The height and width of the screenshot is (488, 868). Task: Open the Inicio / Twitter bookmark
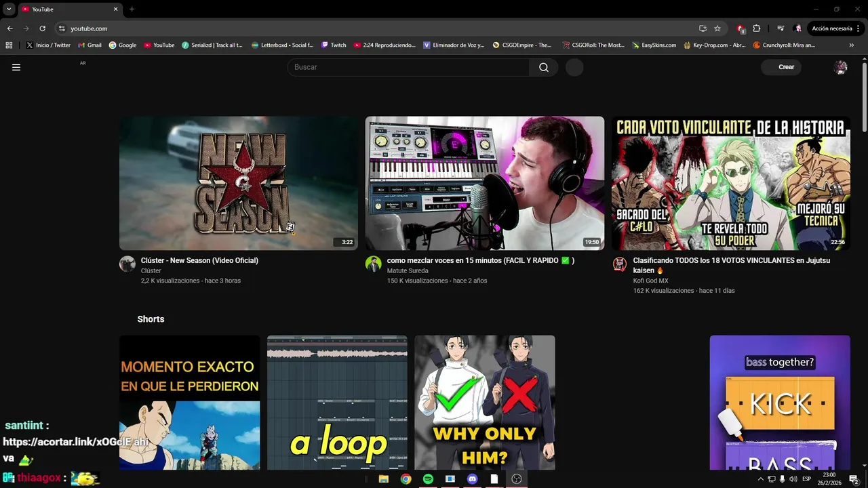49,45
